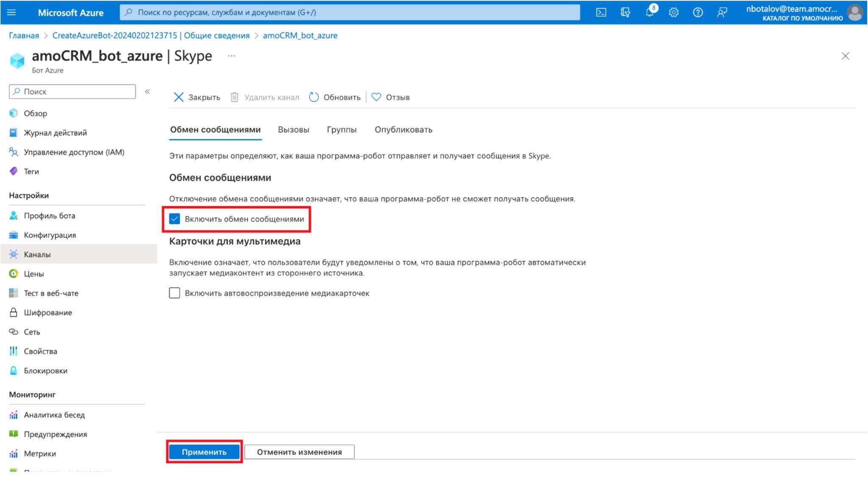Open the directories and subscriptions filter icon
The height and width of the screenshot is (481, 868).
point(625,12)
